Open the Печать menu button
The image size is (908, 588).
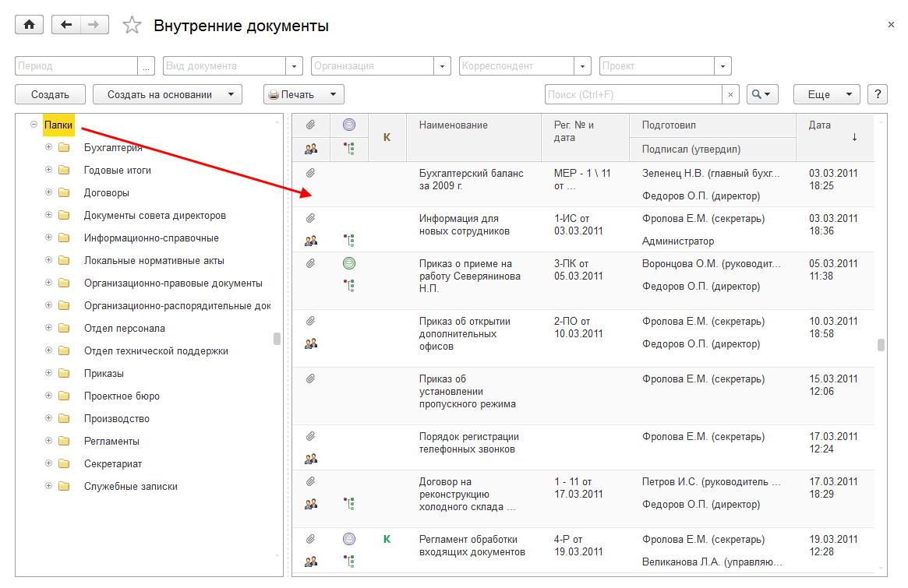(303, 94)
